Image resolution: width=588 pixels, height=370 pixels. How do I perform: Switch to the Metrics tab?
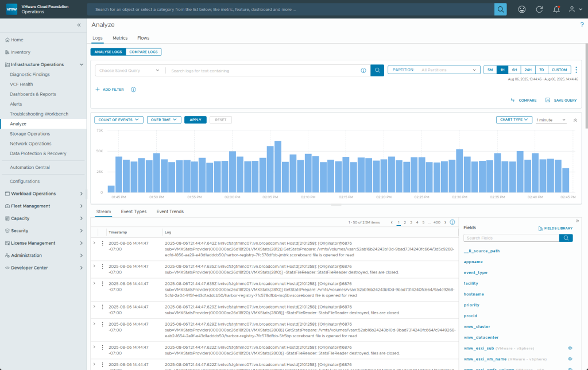tap(120, 38)
